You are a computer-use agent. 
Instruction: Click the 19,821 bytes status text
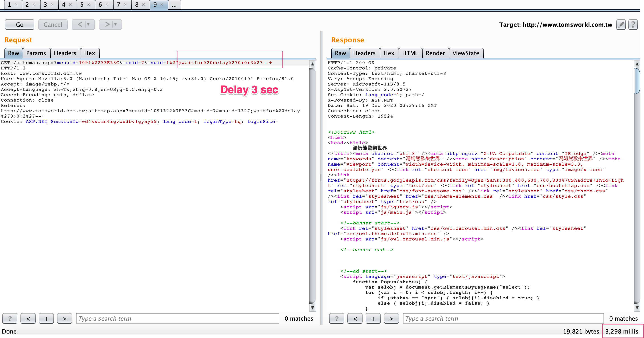point(581,331)
